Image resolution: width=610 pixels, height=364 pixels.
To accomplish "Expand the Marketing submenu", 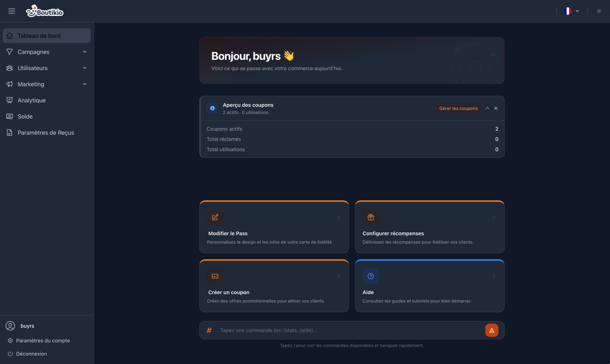I will pos(47,84).
